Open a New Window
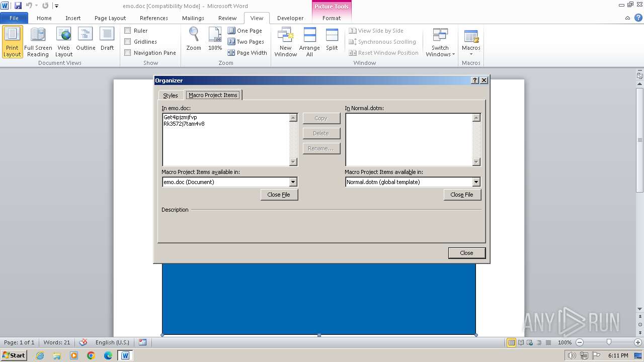 [285, 42]
